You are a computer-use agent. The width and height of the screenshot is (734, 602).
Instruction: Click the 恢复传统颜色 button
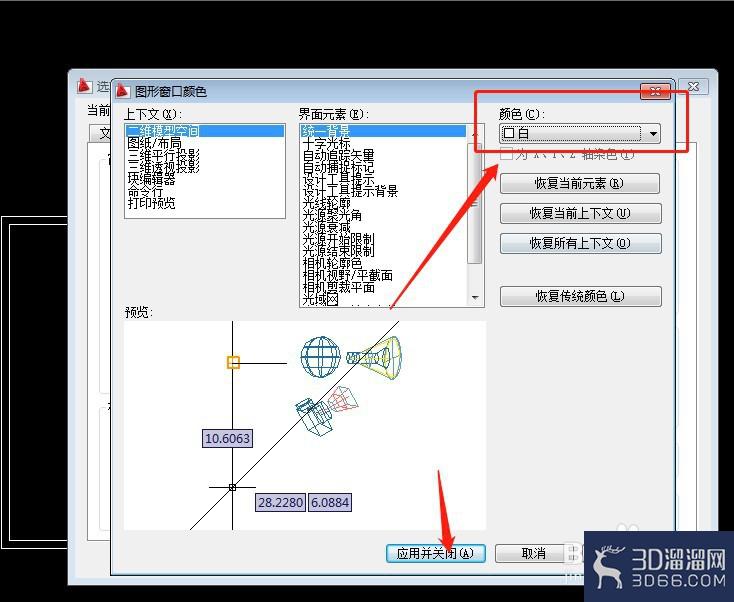580,296
